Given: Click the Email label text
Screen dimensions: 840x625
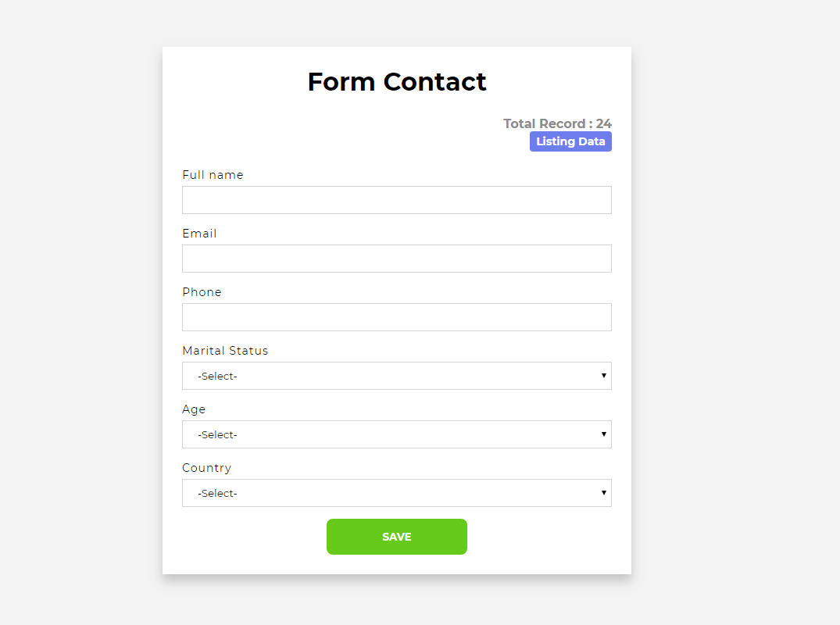Looking at the screenshot, I should point(199,234).
